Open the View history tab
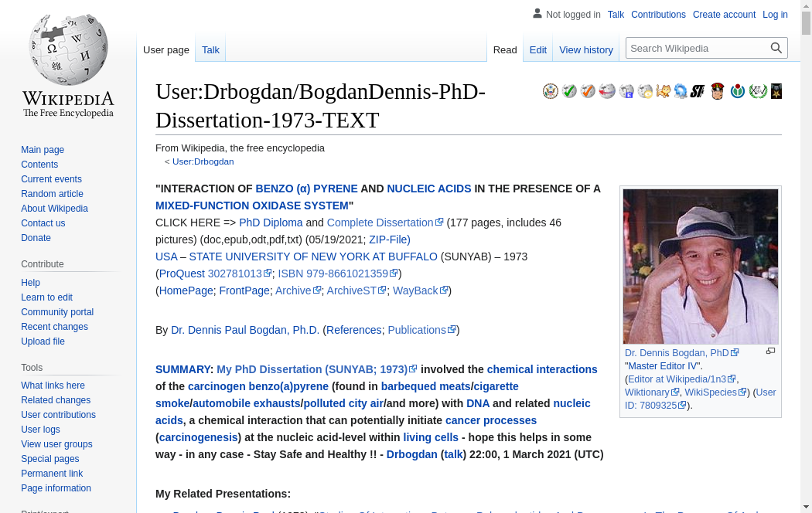The width and height of the screenshot is (812, 513). point(585,49)
